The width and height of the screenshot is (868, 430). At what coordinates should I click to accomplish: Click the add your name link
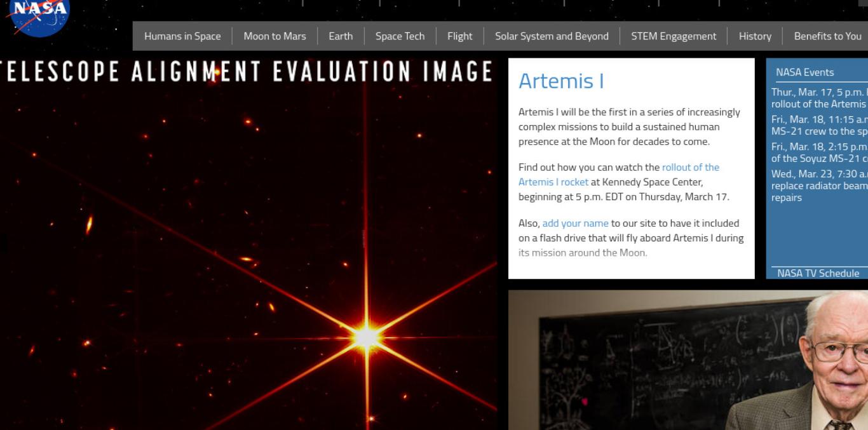point(575,223)
